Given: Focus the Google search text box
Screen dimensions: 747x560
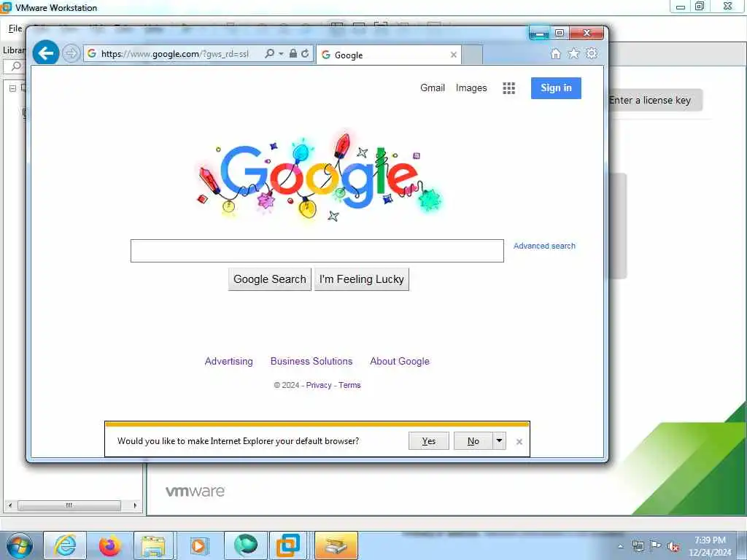Looking at the screenshot, I should click(x=317, y=251).
